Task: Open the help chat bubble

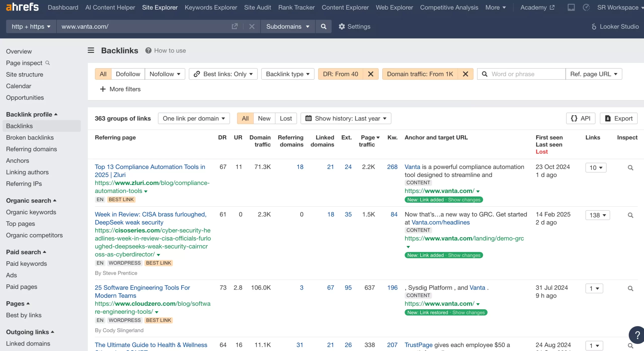Action: [x=637, y=335]
